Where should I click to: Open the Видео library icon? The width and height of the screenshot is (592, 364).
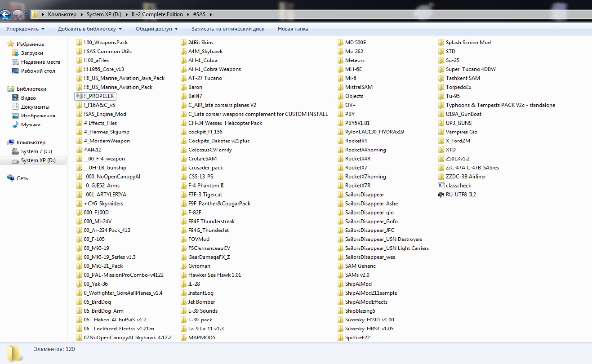[x=16, y=98]
